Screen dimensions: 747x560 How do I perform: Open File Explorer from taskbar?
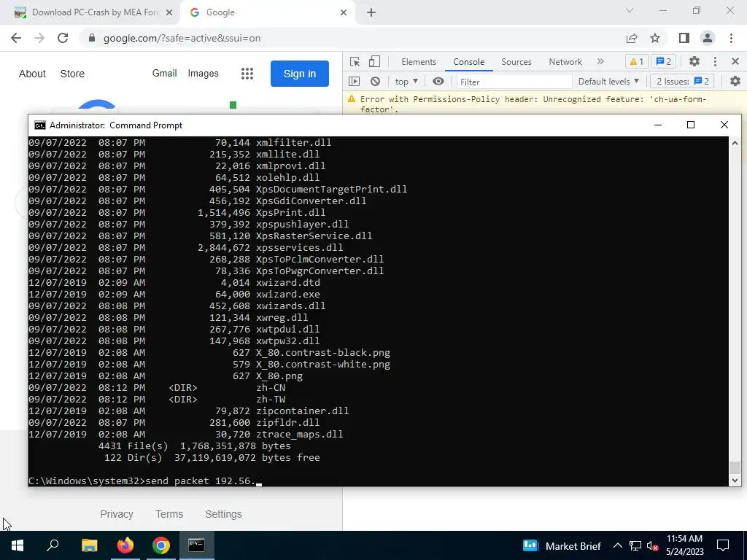[90, 545]
